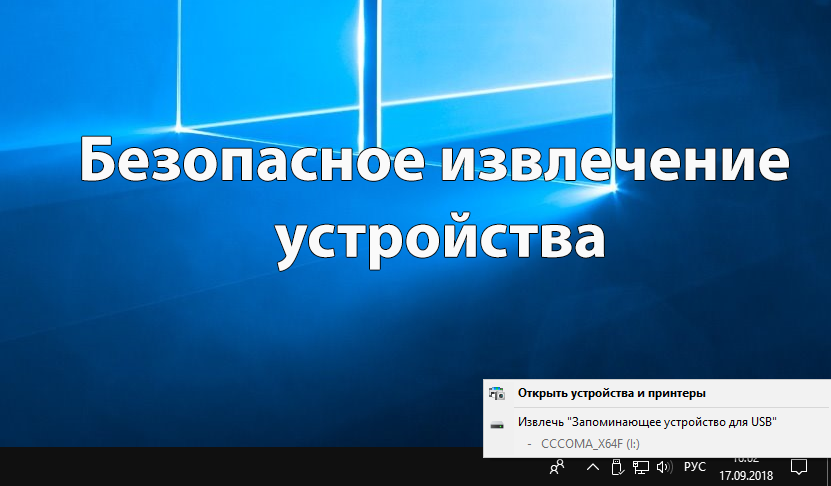The image size is (831, 486).
Task: Expand the hidden tray icons chevron
Action: click(x=593, y=467)
